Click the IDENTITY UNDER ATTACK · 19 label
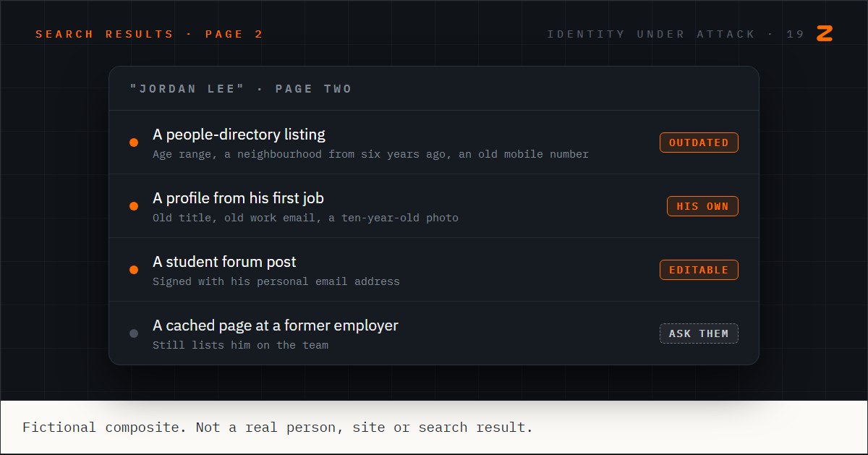The width and height of the screenshot is (868, 455). click(x=676, y=34)
